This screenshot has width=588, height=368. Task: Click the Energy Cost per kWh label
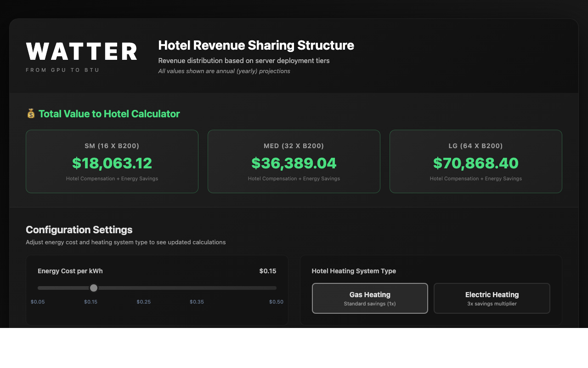point(70,271)
